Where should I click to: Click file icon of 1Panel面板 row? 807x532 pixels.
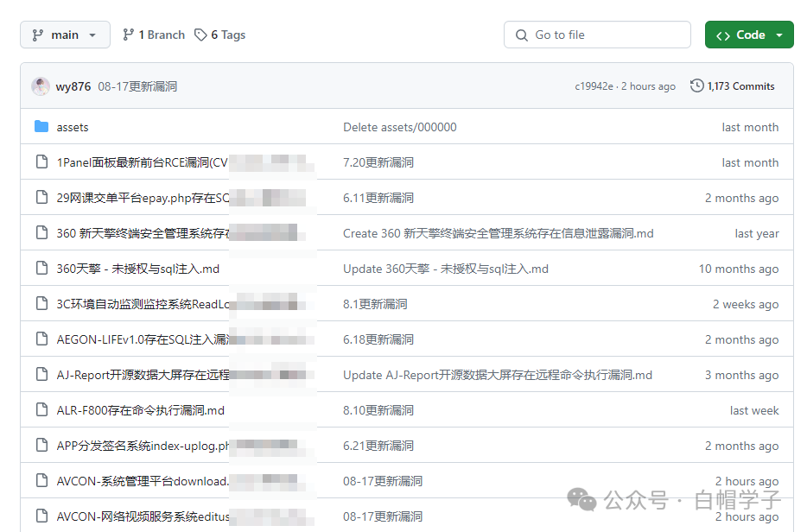coord(41,161)
